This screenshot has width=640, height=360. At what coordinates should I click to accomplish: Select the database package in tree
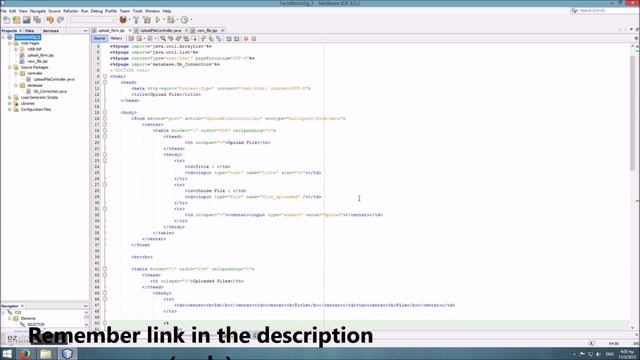35,85
